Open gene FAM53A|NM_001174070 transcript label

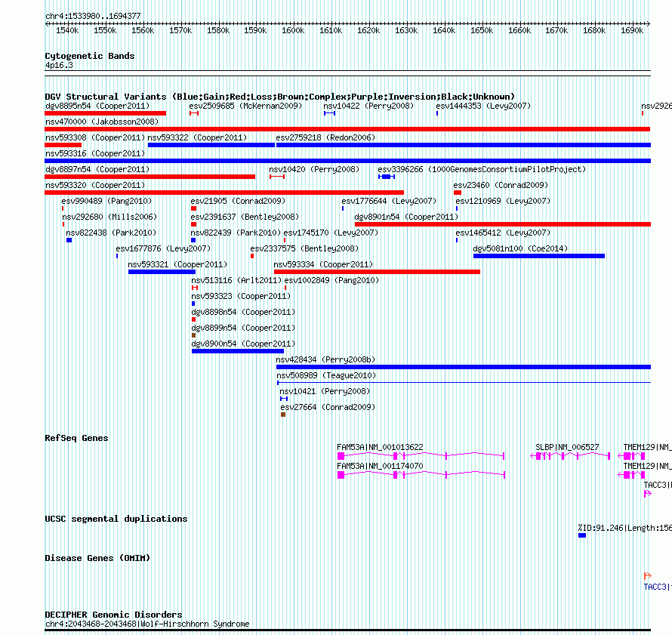point(380,466)
